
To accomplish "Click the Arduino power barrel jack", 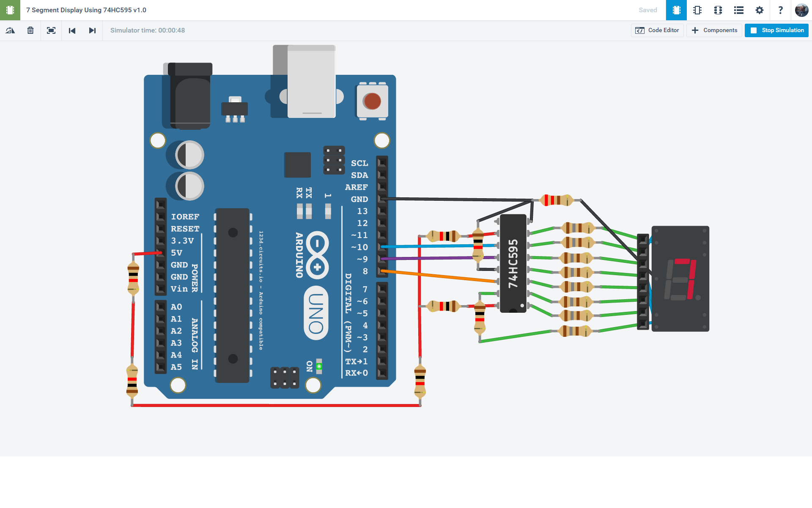I will tap(190, 96).
